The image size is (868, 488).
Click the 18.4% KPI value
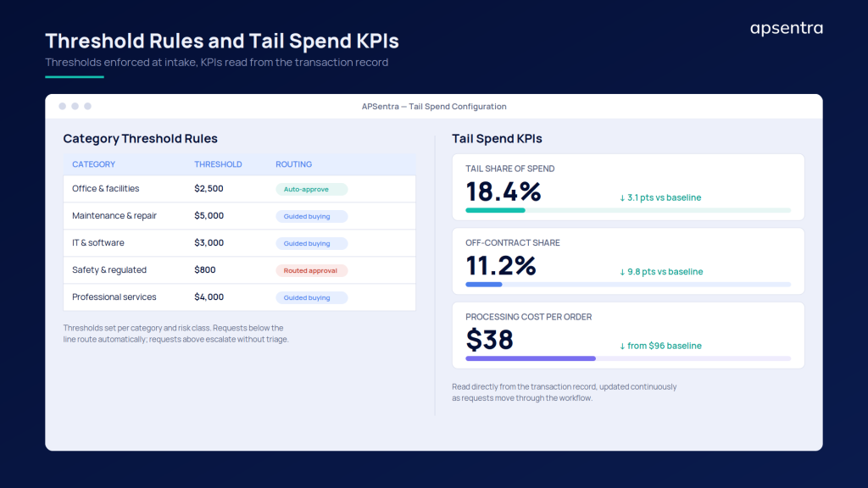(504, 192)
